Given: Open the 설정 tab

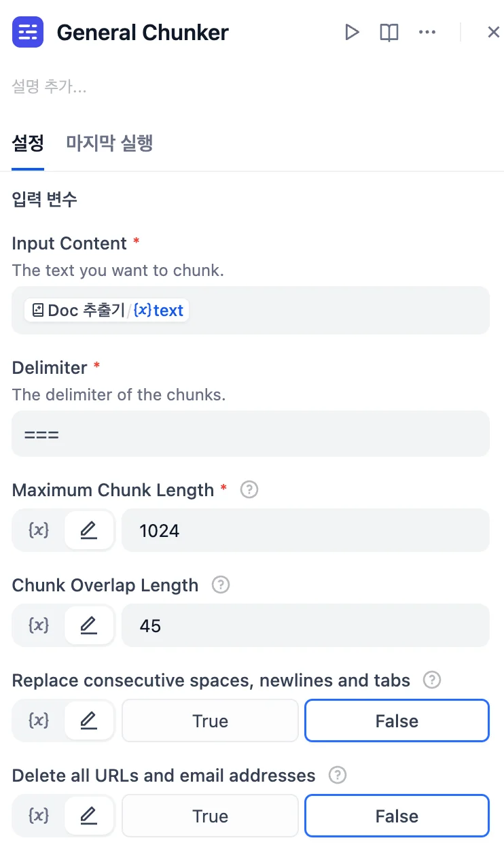Looking at the screenshot, I should [28, 143].
